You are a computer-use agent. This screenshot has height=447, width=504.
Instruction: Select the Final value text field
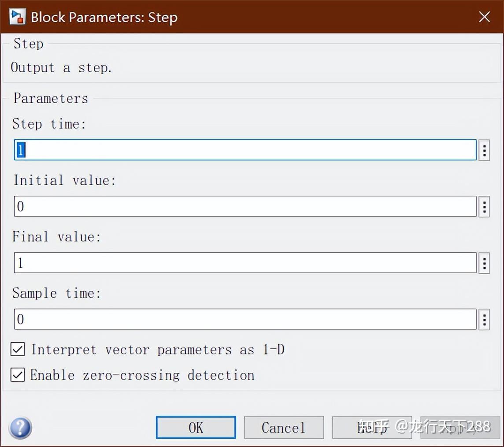tap(245, 263)
